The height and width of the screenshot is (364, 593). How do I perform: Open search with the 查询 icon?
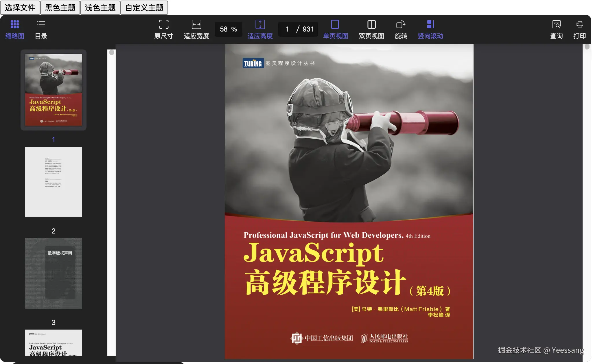point(556,29)
